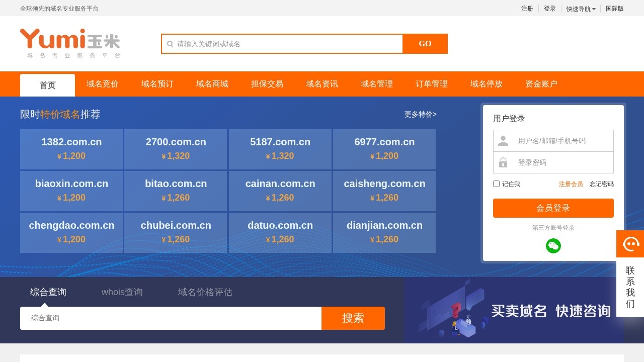The height and width of the screenshot is (362, 644).
Task: Open 担保交易 in navigation
Action: coord(267,84)
